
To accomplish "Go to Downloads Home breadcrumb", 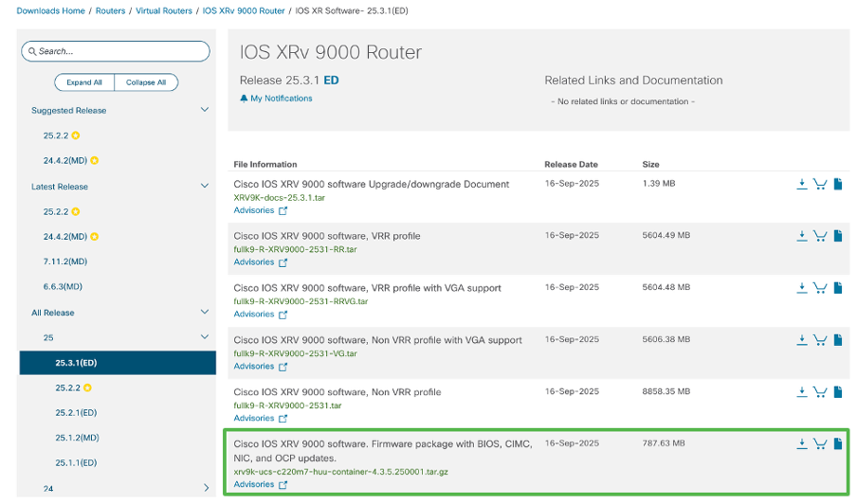I will 51,11.
